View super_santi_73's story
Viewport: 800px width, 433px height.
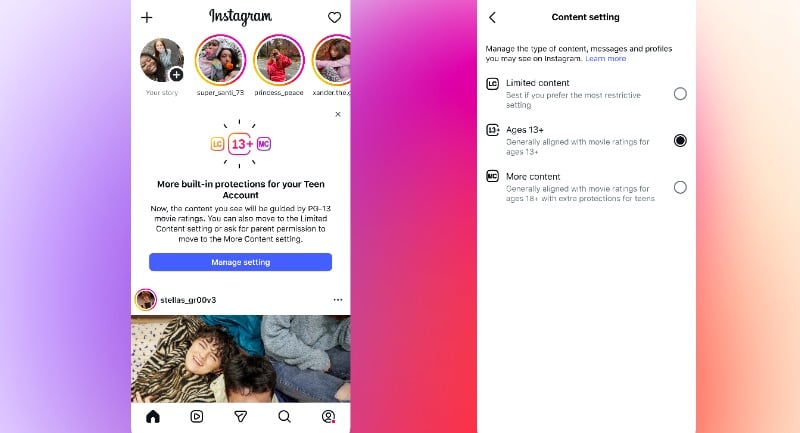click(220, 60)
